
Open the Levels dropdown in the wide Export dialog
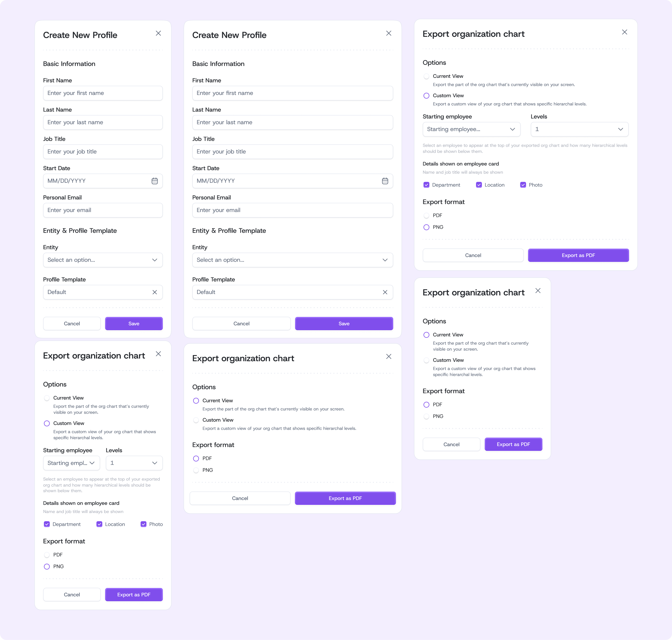(x=579, y=129)
